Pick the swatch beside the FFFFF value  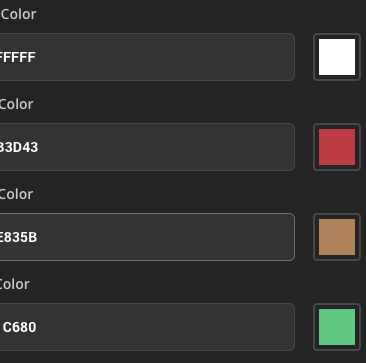[x=337, y=57]
